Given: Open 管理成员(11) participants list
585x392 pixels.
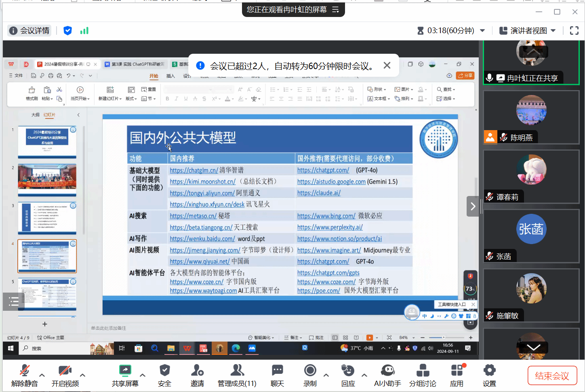Looking at the screenshot, I should pos(237,371).
